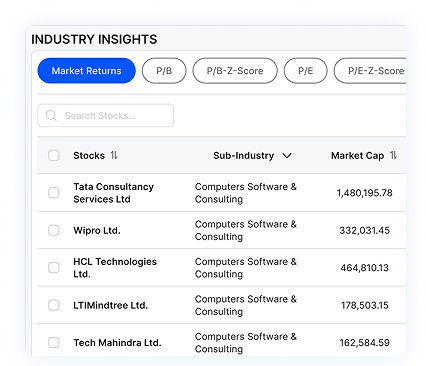426x366 pixels.
Task: Select market cap value 162,584.59
Action: 365,343
